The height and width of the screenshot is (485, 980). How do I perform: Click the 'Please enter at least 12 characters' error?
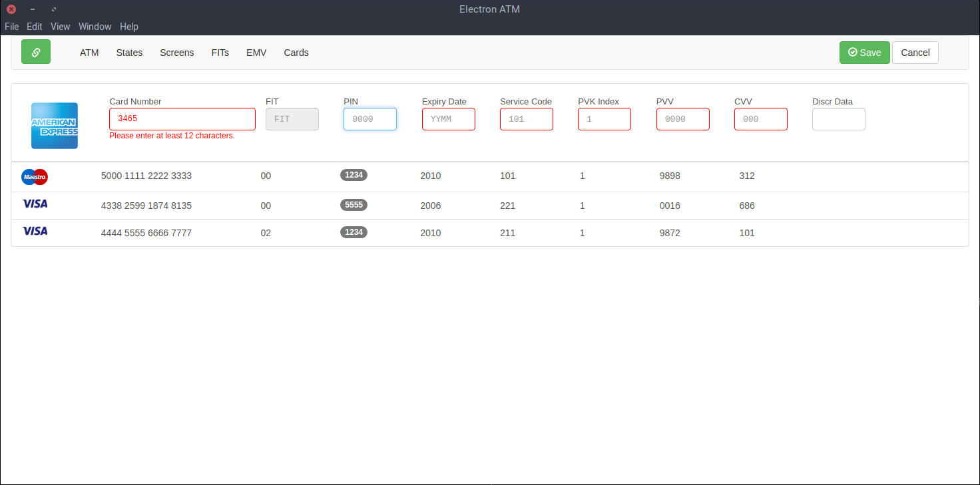click(x=172, y=136)
